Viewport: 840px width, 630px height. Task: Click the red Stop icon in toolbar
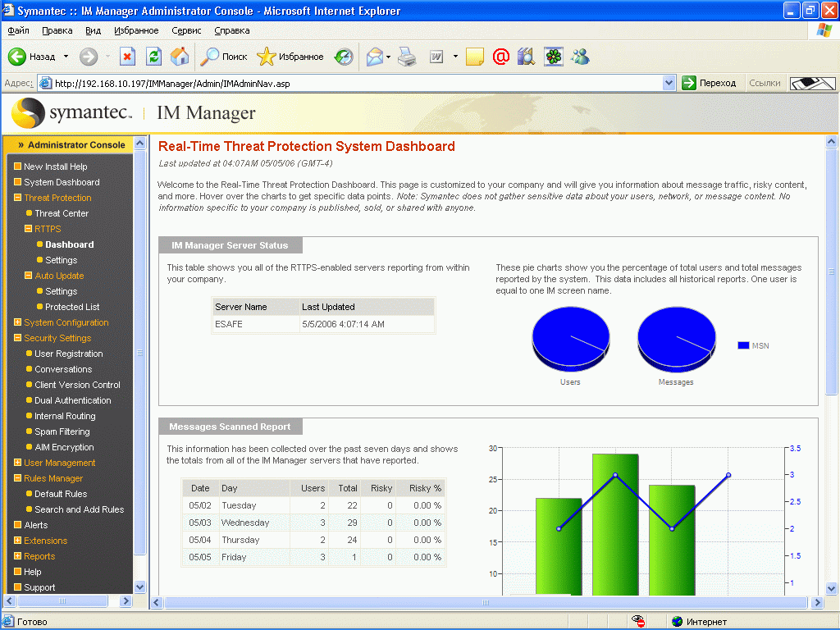click(127, 57)
